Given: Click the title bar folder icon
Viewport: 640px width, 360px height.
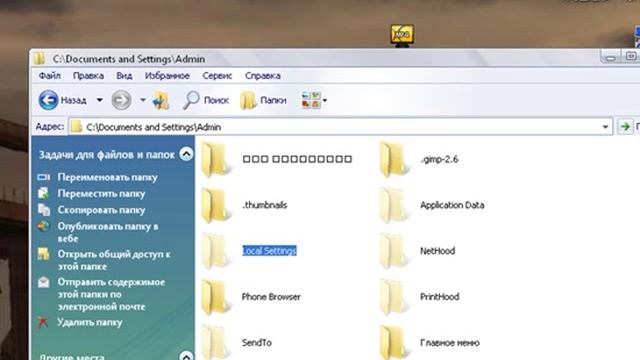Looking at the screenshot, I should coord(40,58).
